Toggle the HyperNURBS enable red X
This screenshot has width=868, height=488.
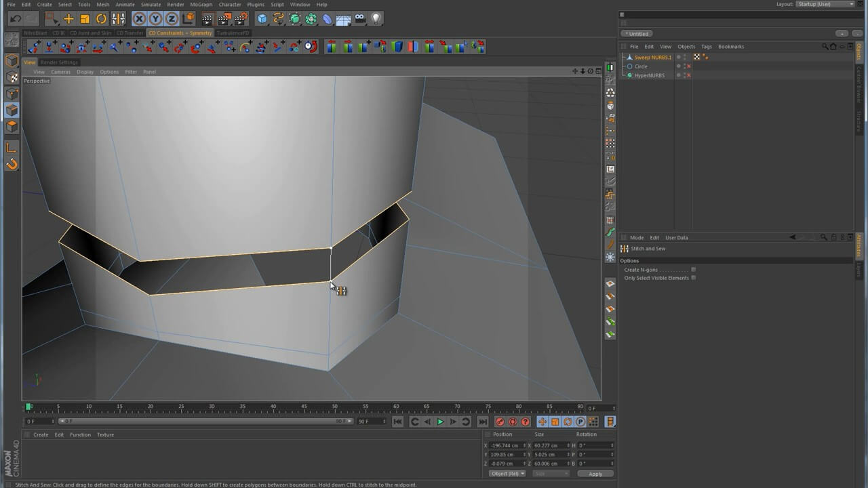pos(688,75)
